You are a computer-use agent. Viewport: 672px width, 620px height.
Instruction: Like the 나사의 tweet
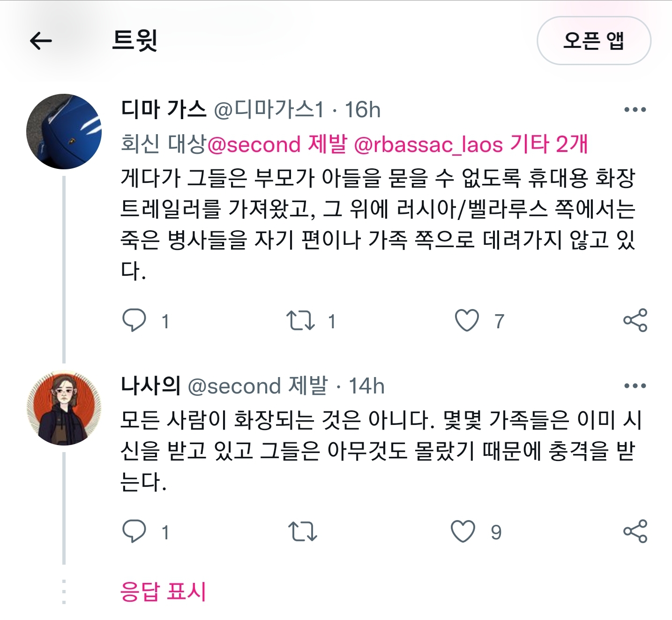coord(463,531)
